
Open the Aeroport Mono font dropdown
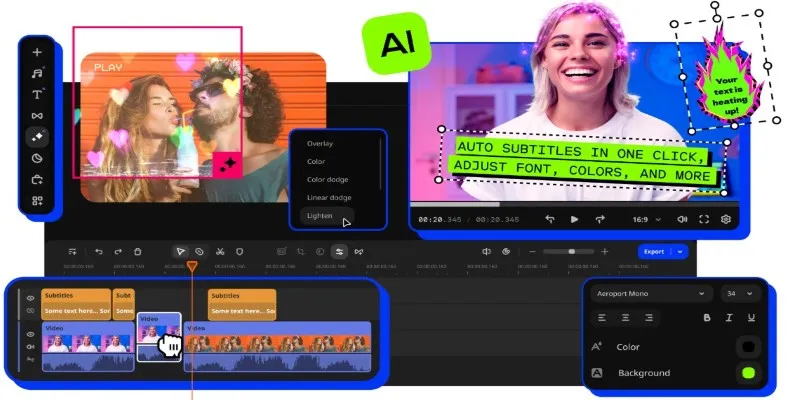point(651,294)
